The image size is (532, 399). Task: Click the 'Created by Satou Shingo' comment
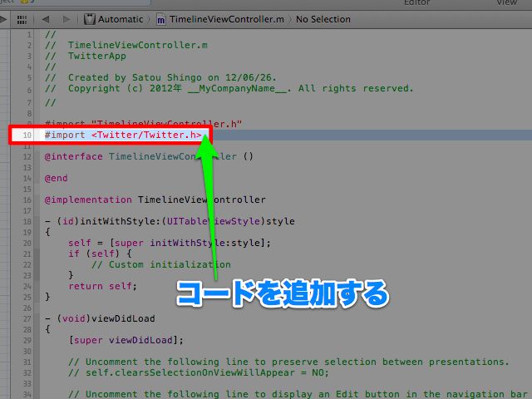coord(160,77)
